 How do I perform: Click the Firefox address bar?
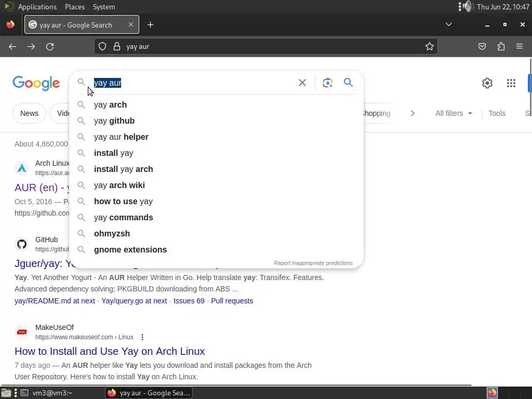pyautogui.click(x=265, y=46)
